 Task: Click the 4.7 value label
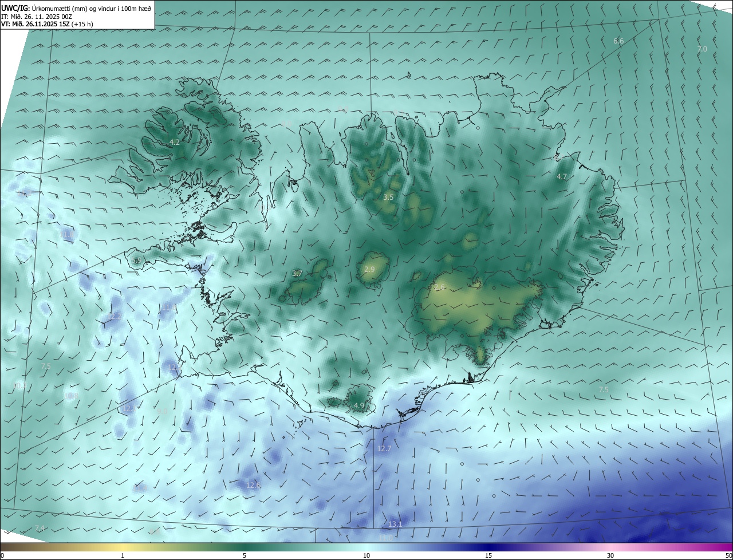click(562, 177)
